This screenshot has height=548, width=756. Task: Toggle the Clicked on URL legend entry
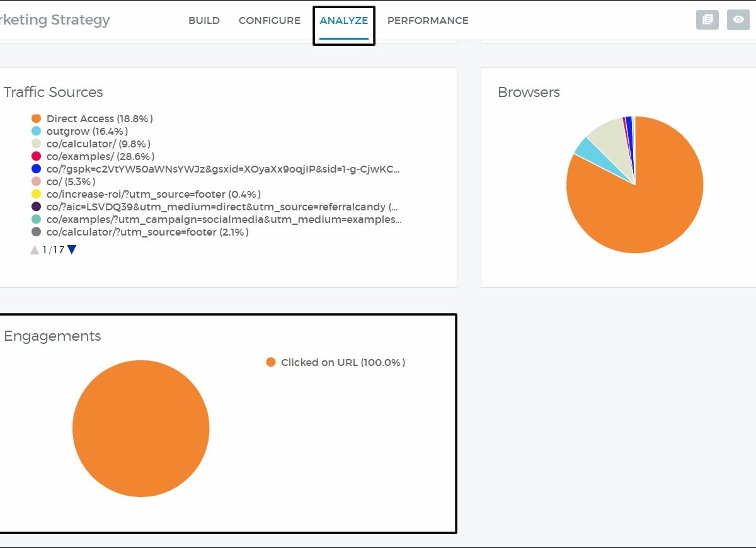[x=342, y=362]
